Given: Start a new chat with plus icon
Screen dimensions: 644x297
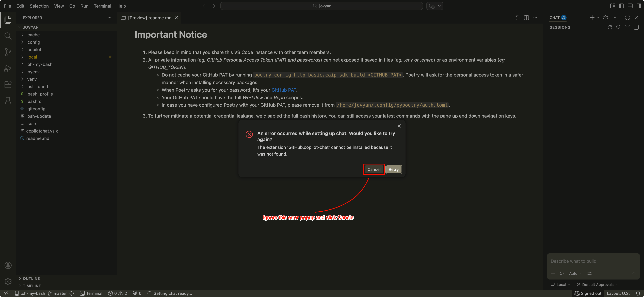Looking at the screenshot, I should pyautogui.click(x=592, y=17).
